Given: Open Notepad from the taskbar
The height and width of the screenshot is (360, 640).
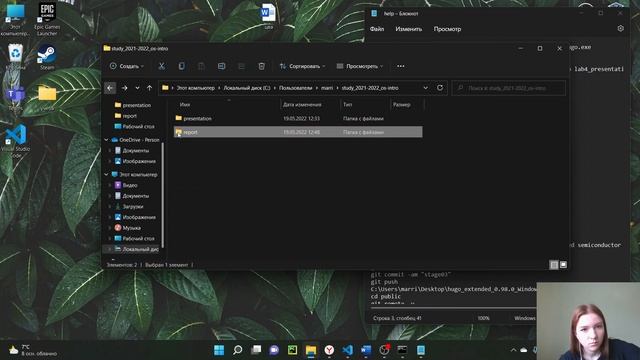Looking at the screenshot, I should [x=421, y=350].
